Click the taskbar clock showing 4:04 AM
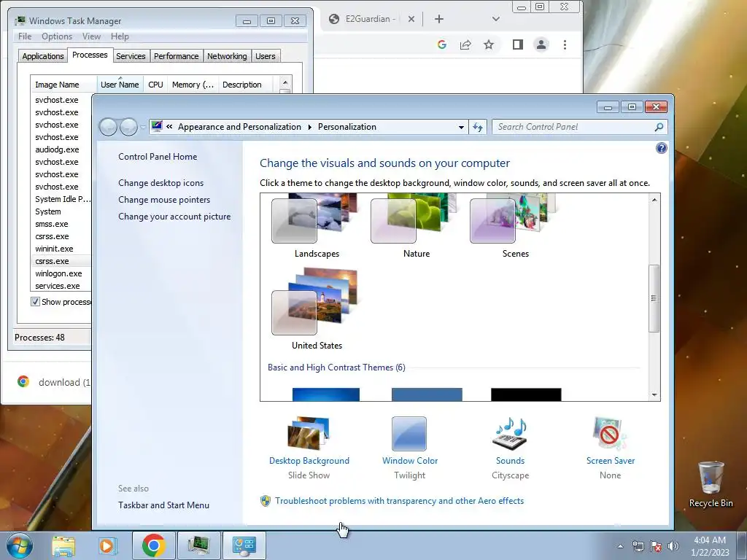Image resolution: width=747 pixels, height=560 pixels. point(710,546)
